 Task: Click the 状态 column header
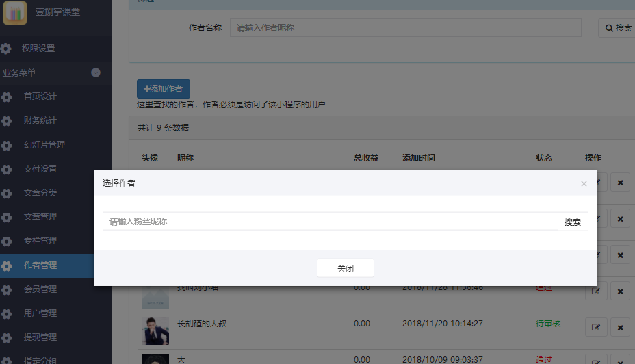tap(544, 158)
